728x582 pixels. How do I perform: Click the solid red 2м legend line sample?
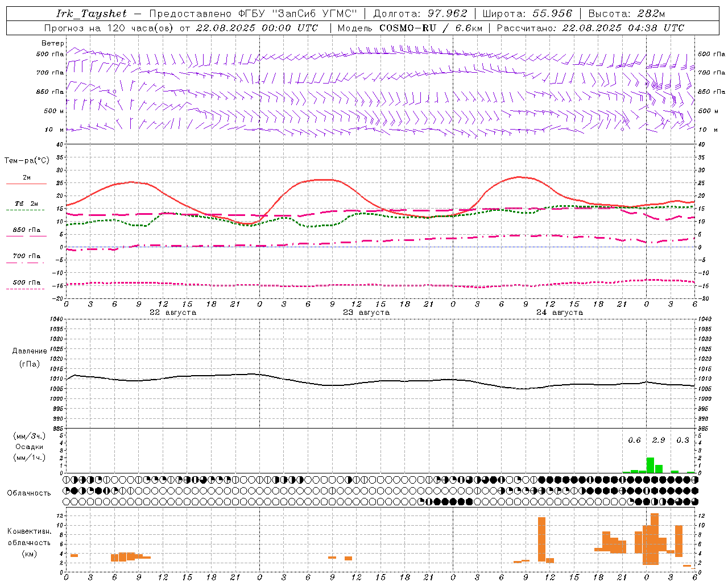point(26,184)
